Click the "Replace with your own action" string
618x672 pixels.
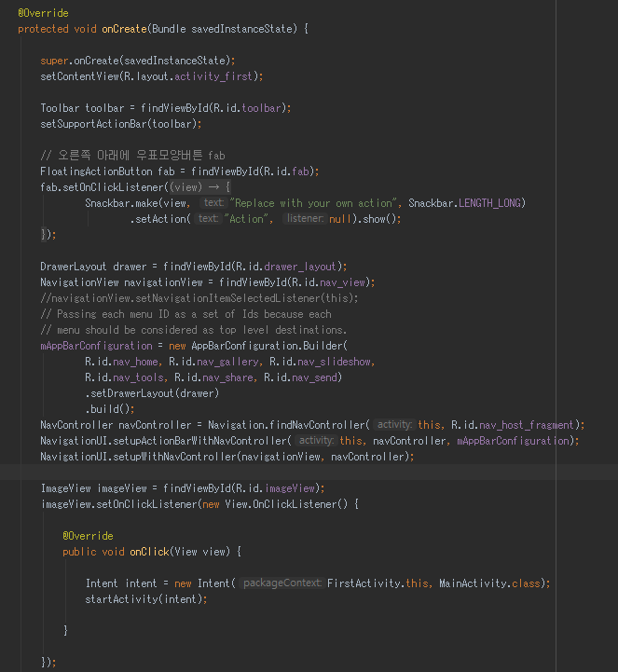(x=313, y=203)
